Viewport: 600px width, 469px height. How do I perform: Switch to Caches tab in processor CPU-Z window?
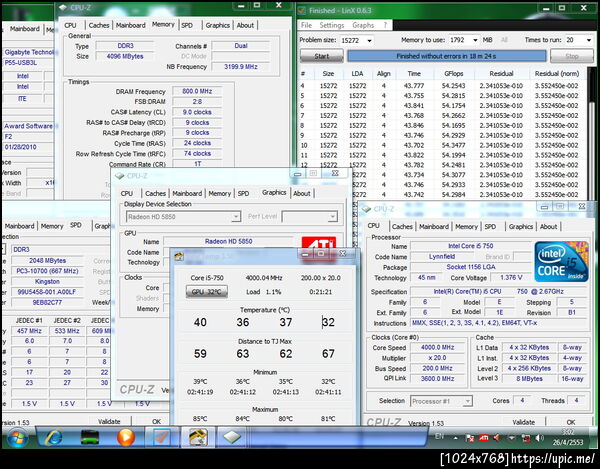(402, 226)
